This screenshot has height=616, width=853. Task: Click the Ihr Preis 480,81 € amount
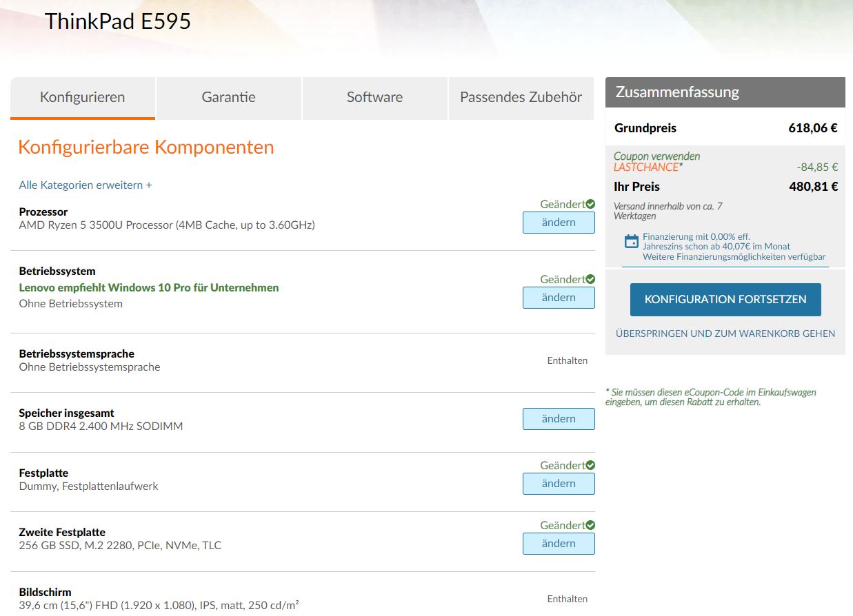pos(813,187)
